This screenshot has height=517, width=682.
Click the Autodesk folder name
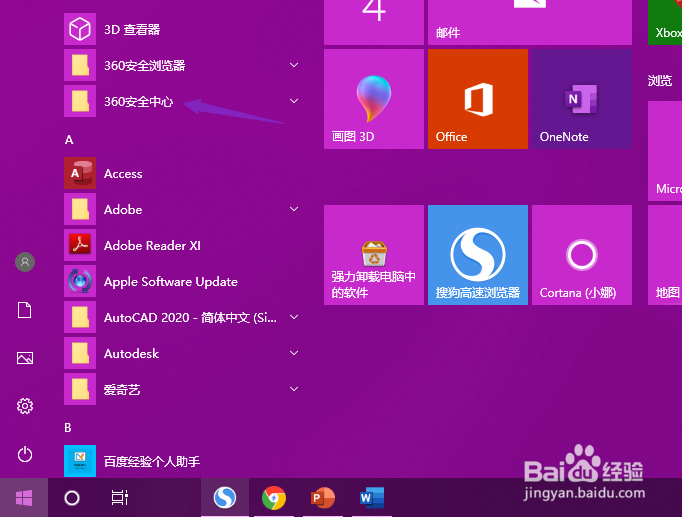tap(131, 354)
